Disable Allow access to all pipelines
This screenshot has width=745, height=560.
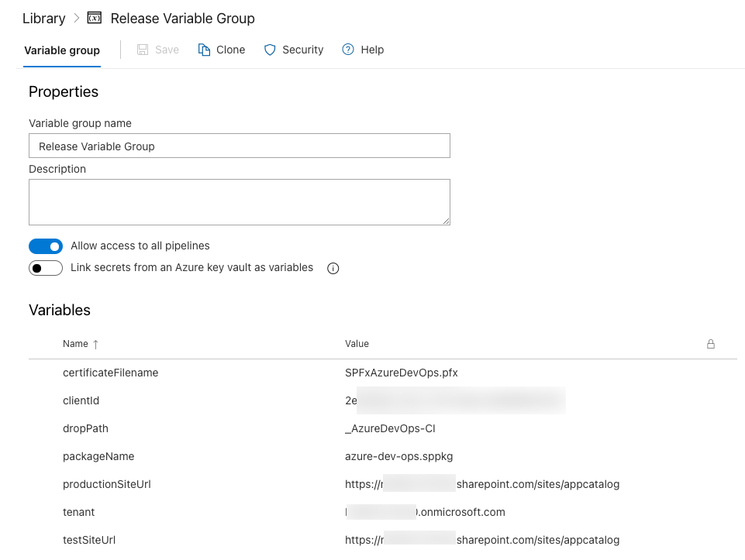pyautogui.click(x=46, y=246)
